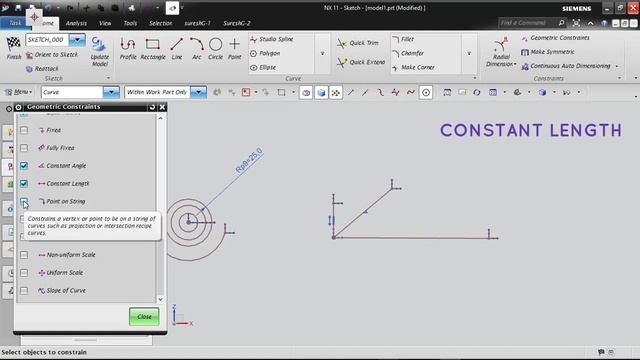Screen dimensions: 640x360
Task: Check the Slope of Curve checkbox
Action: 24,291
